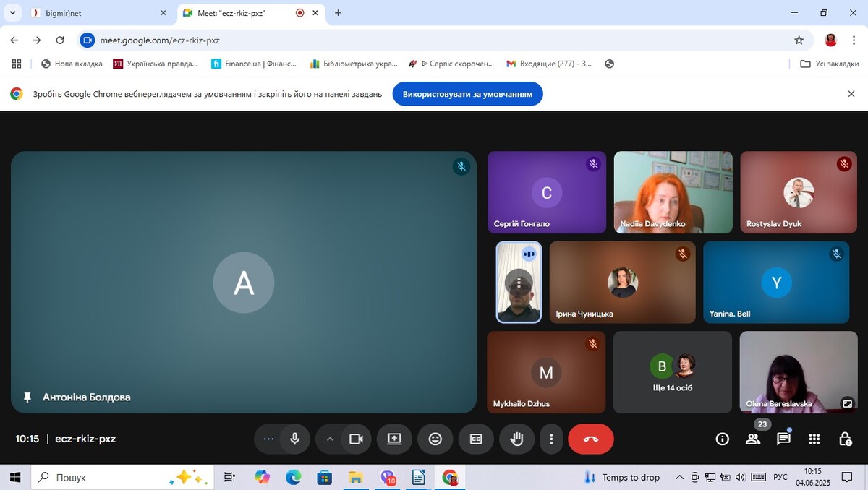868x490 pixels.
Task: Reload the page
Action: coord(60,40)
